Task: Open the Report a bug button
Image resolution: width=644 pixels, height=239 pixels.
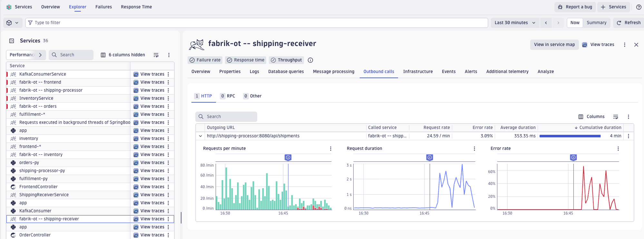Action: [575, 7]
